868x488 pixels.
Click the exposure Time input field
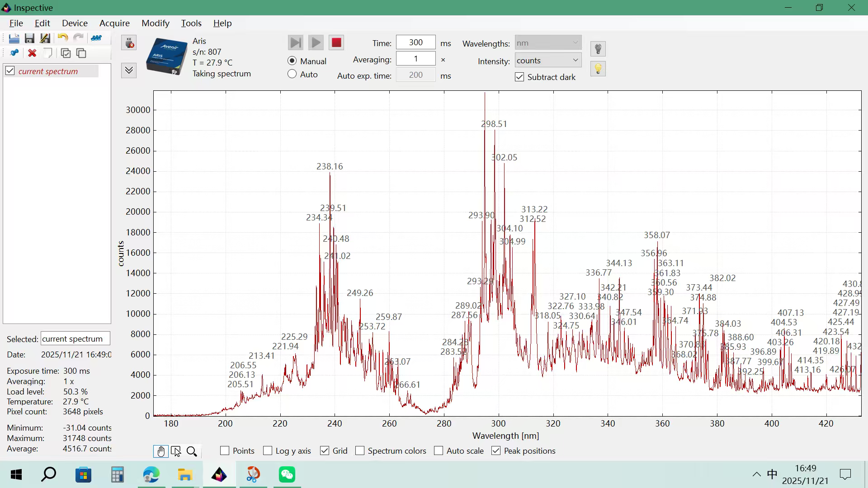[415, 42]
